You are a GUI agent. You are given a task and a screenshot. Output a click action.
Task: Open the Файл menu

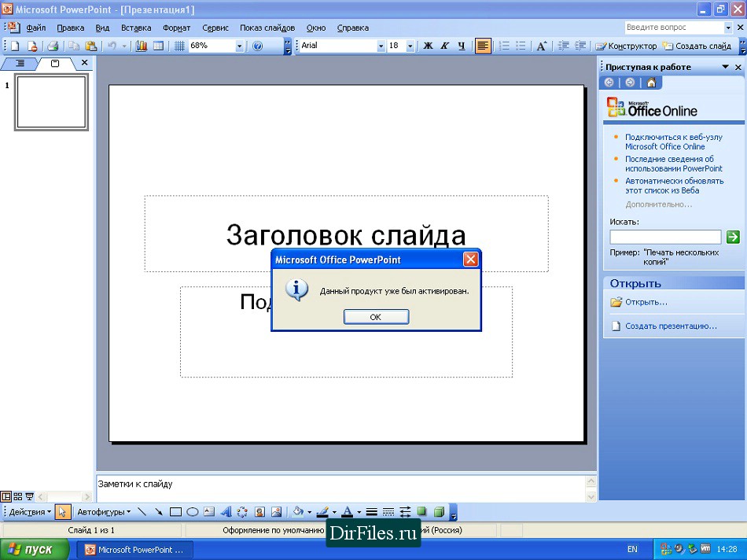pyautogui.click(x=36, y=28)
